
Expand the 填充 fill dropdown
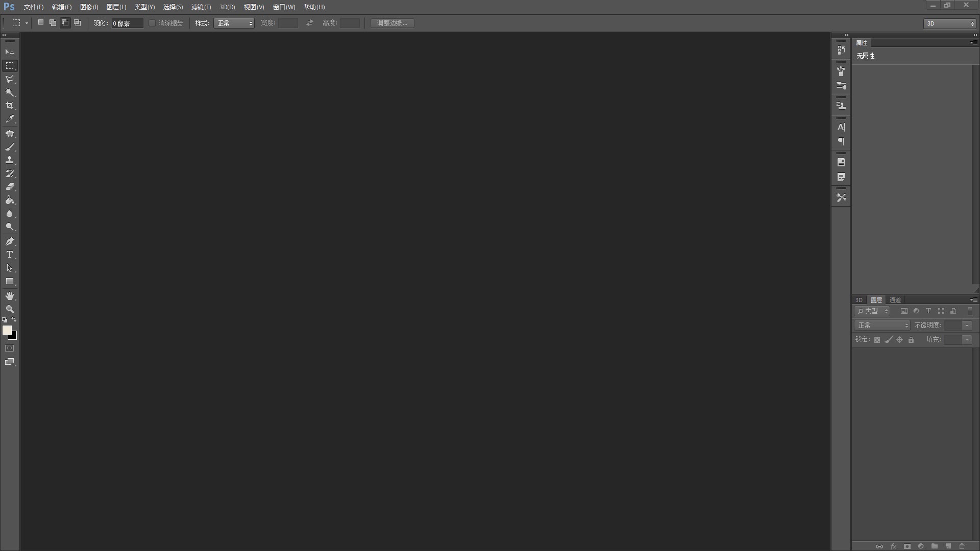tap(969, 339)
